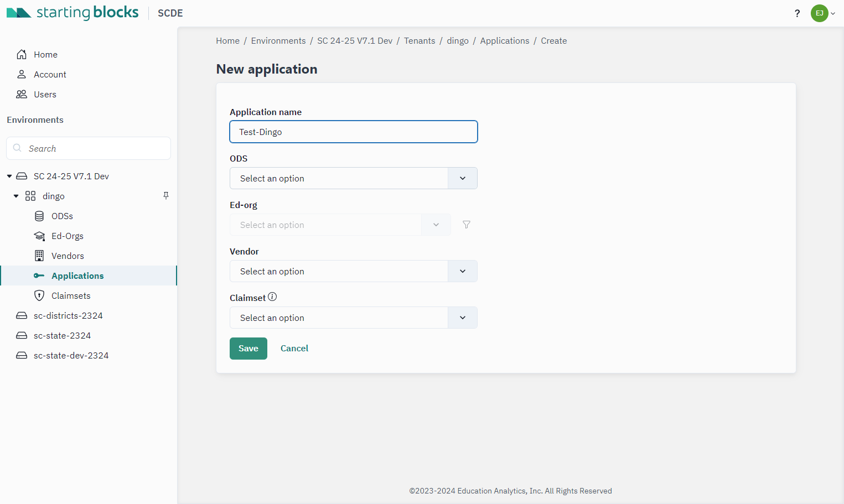Collapse the SC 24-25 V7.1 Dev environment
Viewport: 844px width, 504px height.
click(x=9, y=176)
